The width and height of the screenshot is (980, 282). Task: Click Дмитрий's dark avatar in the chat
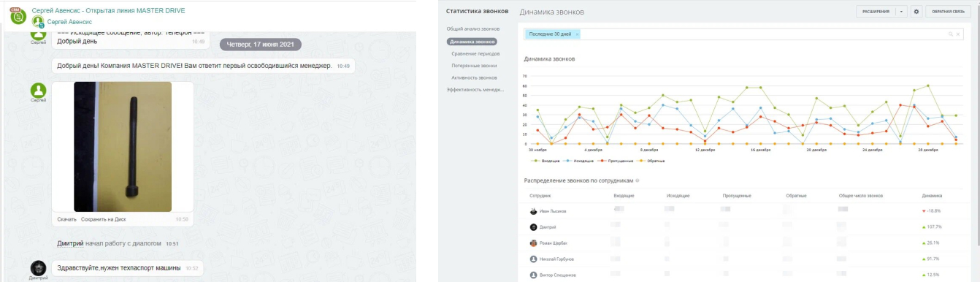click(x=38, y=268)
